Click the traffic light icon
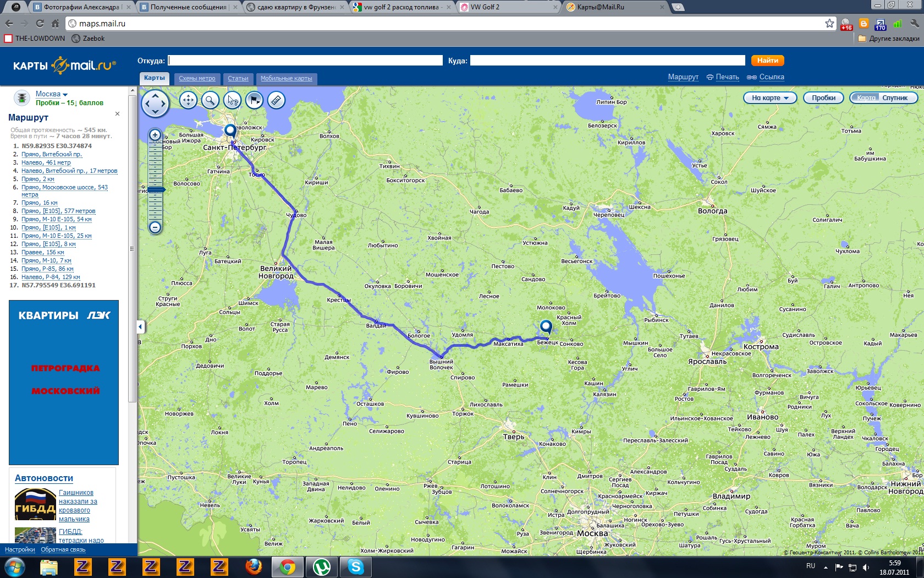This screenshot has height=578, width=924. pos(21,98)
